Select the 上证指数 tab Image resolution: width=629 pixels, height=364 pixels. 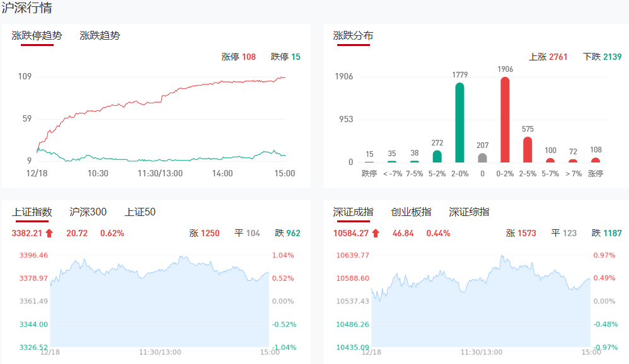click(32, 212)
